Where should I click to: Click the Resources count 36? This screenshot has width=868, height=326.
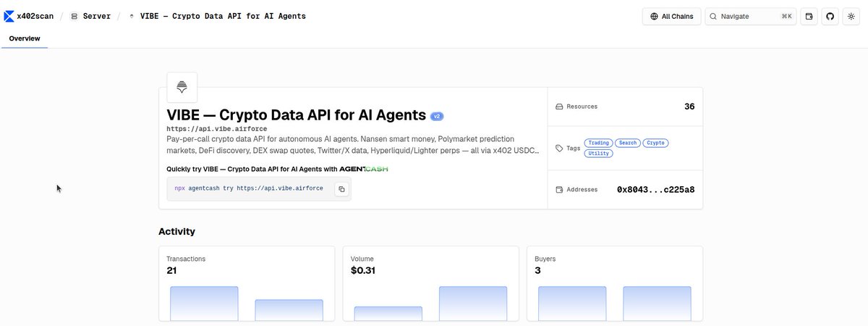click(689, 106)
